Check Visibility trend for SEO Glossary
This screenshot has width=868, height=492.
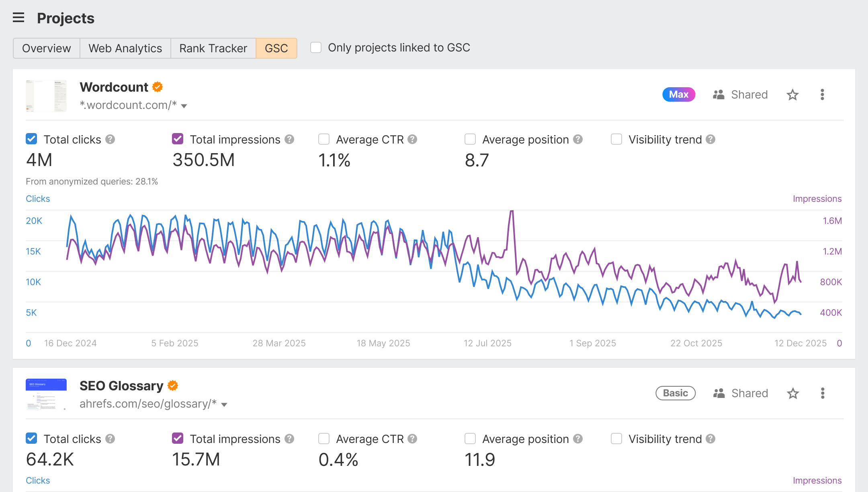(616, 439)
